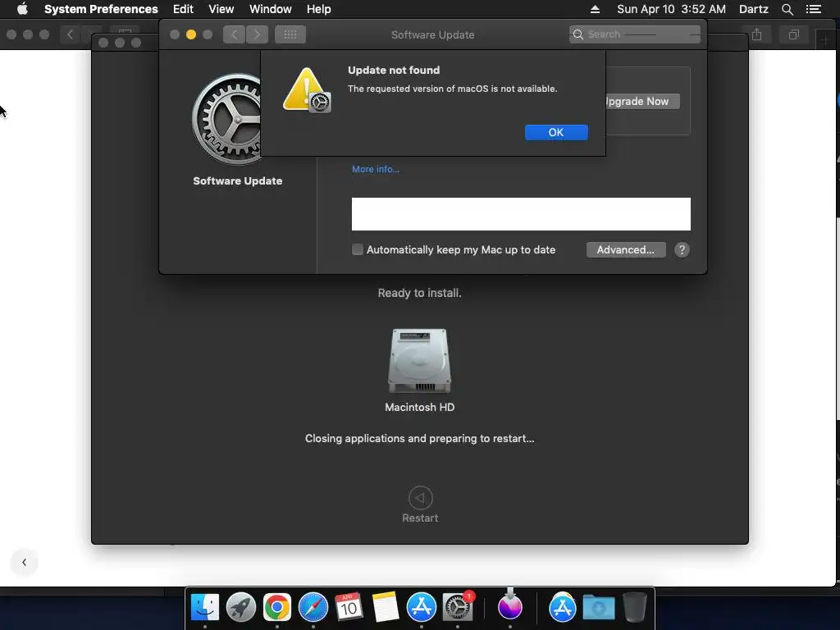Open the Trash in the Dock

[635, 608]
